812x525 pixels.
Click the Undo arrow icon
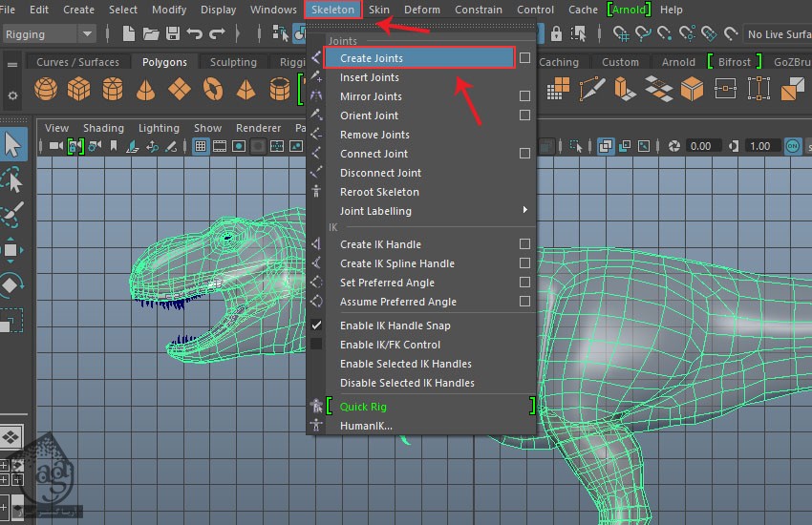point(196,34)
